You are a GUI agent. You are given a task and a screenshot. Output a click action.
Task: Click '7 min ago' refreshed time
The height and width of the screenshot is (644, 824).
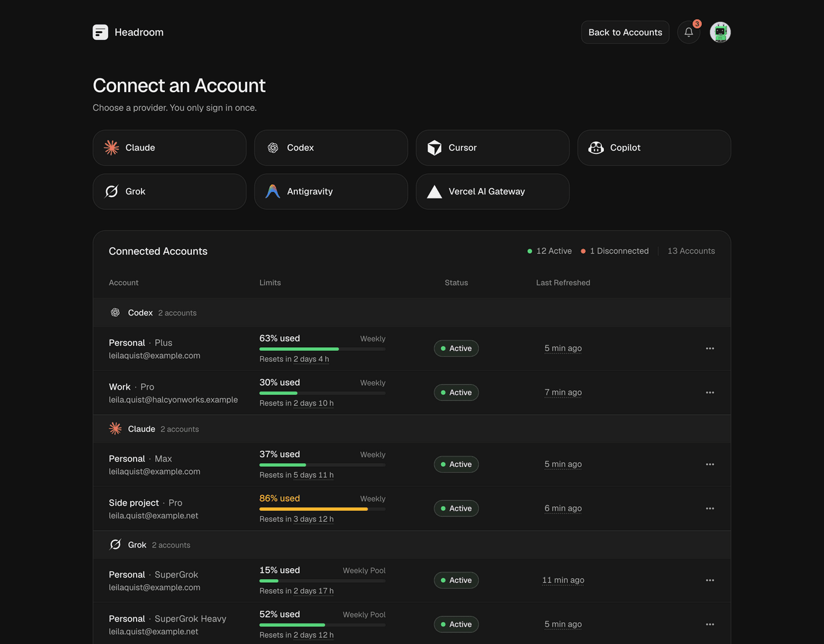coord(563,393)
